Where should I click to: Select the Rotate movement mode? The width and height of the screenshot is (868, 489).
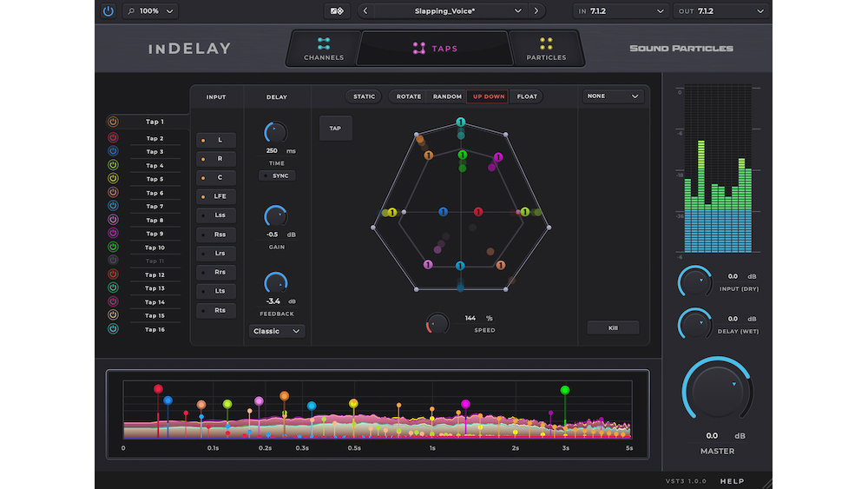[409, 96]
